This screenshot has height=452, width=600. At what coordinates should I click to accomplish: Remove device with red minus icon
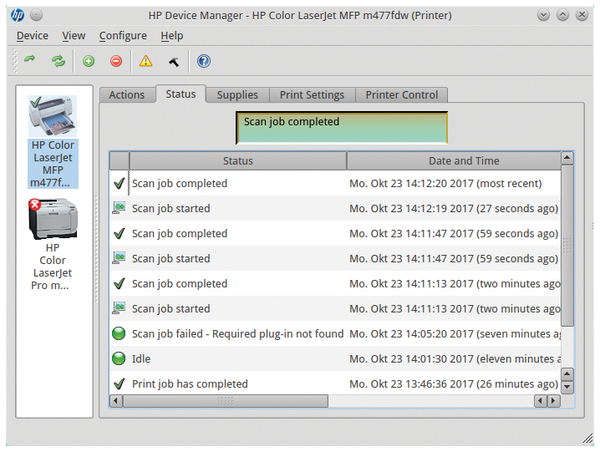coord(116,61)
